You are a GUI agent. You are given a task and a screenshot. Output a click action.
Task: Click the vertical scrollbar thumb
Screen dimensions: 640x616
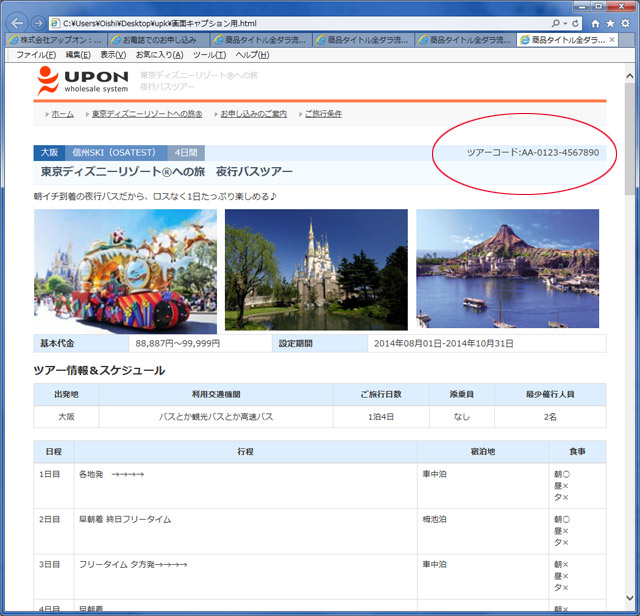click(629, 139)
